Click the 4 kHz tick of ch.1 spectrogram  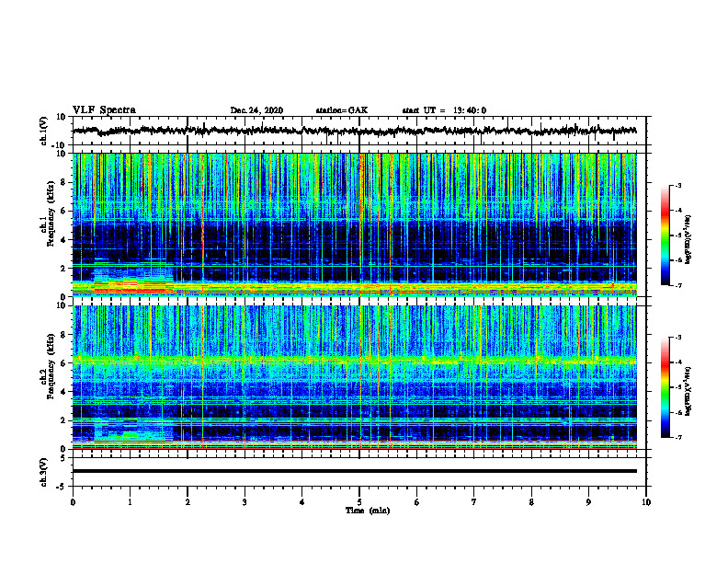pos(63,240)
